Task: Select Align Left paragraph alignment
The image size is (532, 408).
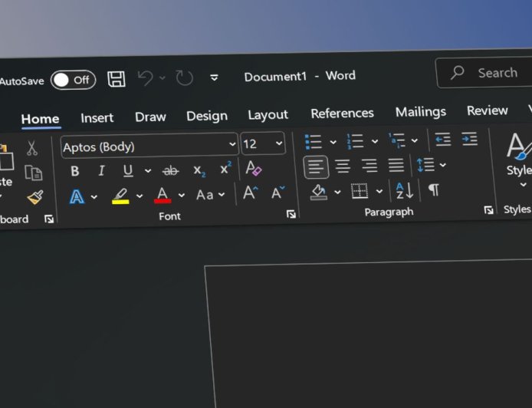Action: coord(316,167)
